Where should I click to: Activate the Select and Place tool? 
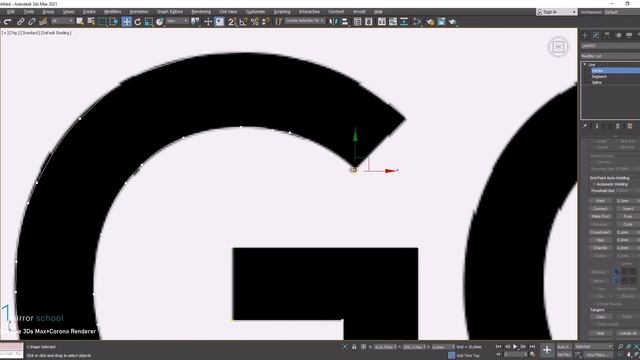point(160,22)
